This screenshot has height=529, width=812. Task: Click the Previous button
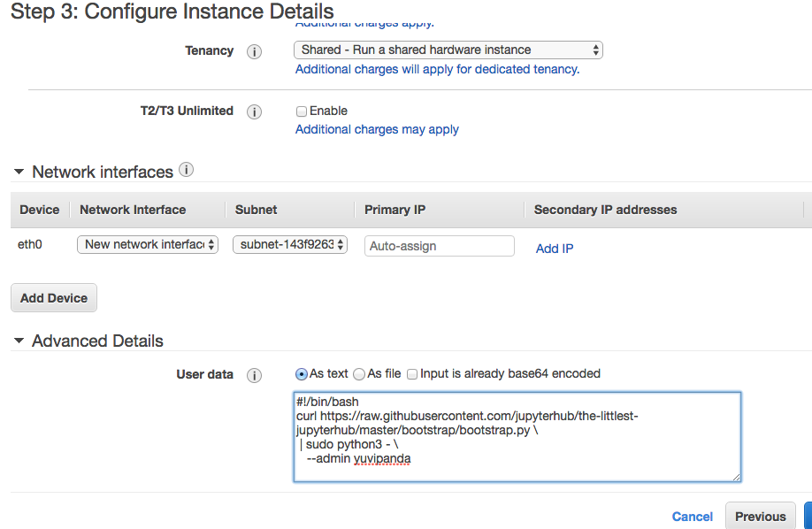tap(760, 517)
